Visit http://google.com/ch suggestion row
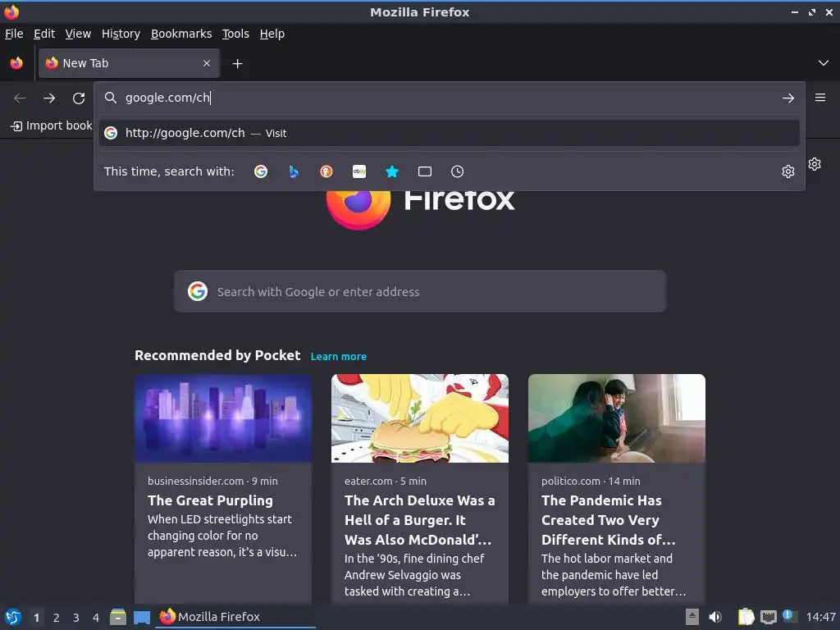The height and width of the screenshot is (630, 840). [x=449, y=133]
